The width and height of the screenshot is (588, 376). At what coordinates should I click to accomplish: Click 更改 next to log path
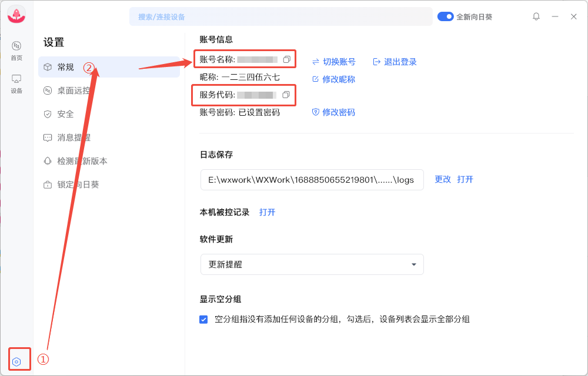[443, 179]
